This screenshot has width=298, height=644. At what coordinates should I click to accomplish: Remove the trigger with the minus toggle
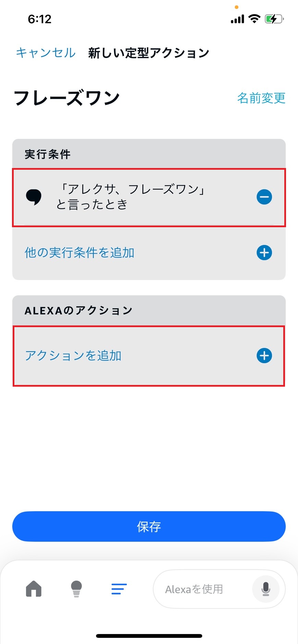pos(264,197)
